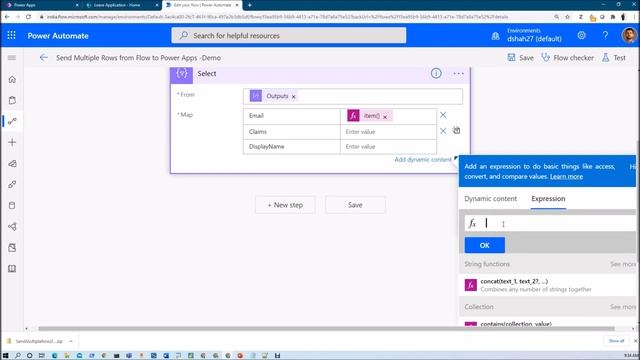
Task: Expand Collection functions with See more
Action: coord(623,307)
